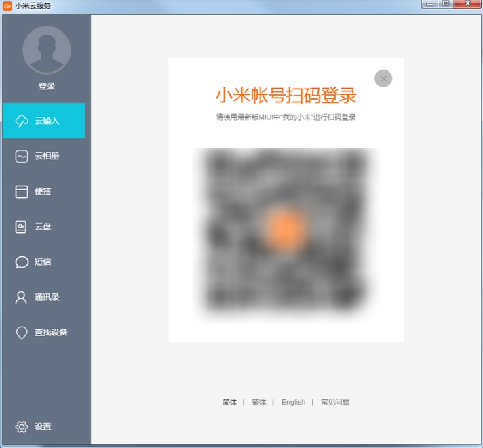Open the 云输入 sidebar tab
The width and height of the screenshot is (483, 448).
coord(43,121)
